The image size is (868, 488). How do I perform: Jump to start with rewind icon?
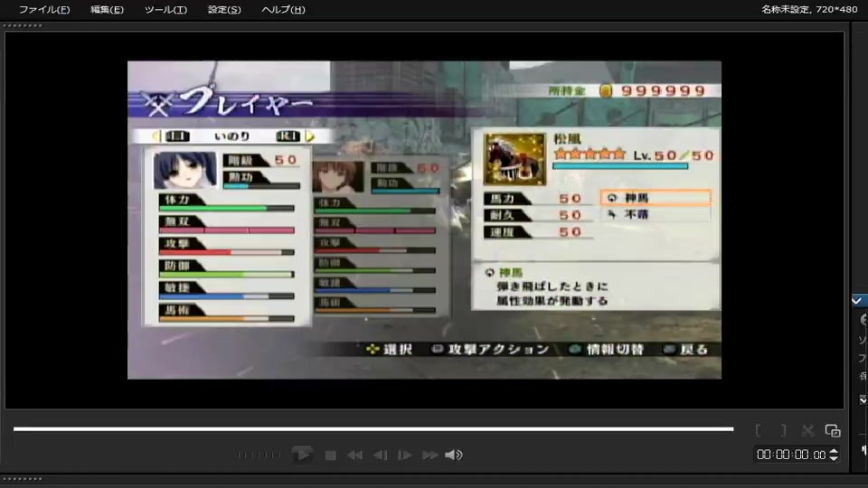[x=354, y=455]
